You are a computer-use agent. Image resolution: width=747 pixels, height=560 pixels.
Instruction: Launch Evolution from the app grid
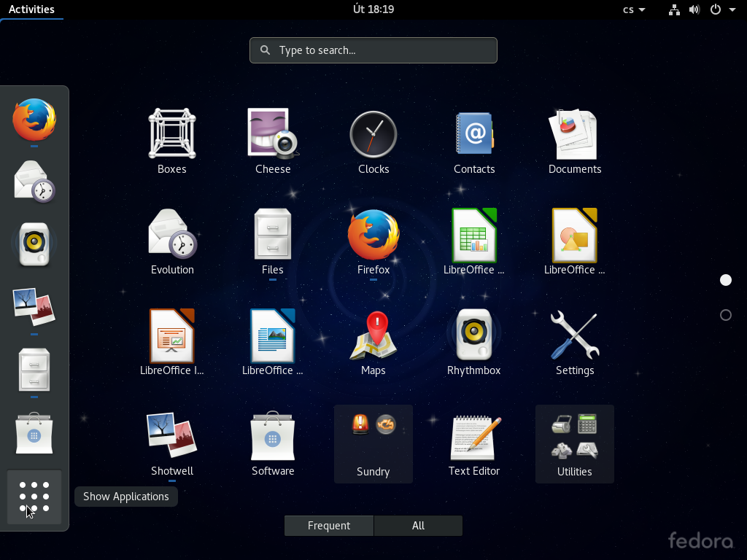pyautogui.click(x=172, y=241)
